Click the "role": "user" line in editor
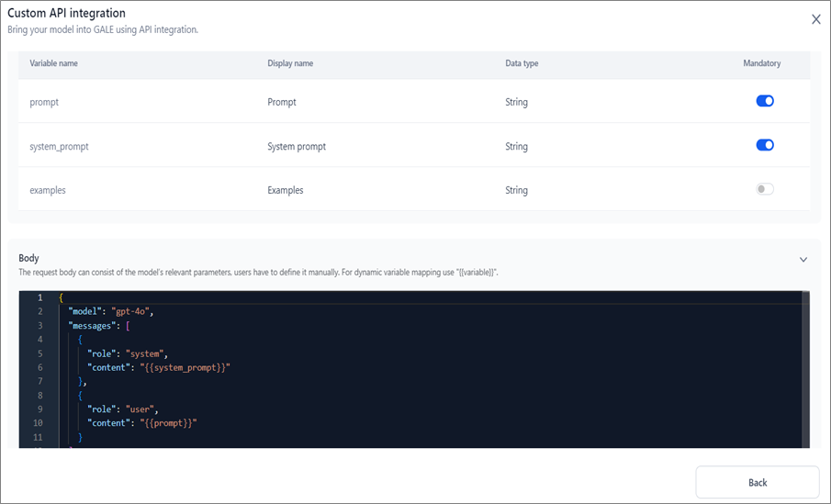The width and height of the screenshot is (831, 504). (123, 409)
